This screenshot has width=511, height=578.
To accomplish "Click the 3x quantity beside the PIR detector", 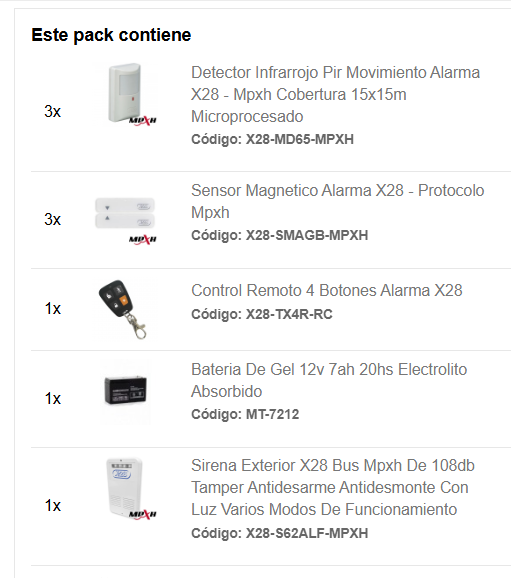I will (x=52, y=111).
